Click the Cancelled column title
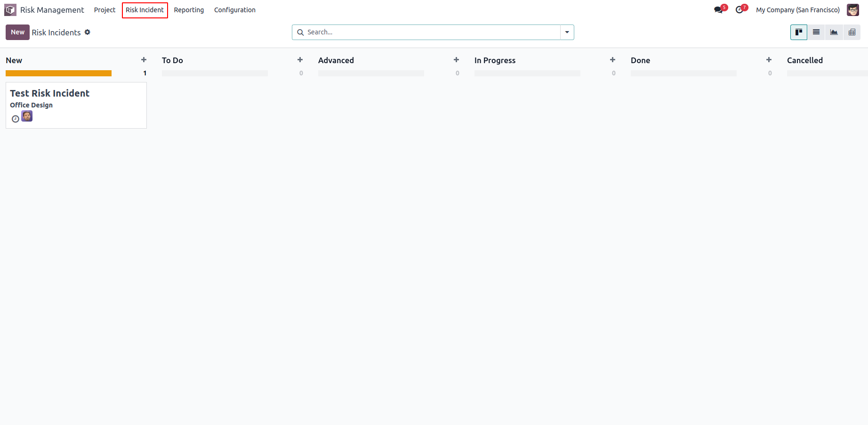The image size is (868, 425). 805,60
